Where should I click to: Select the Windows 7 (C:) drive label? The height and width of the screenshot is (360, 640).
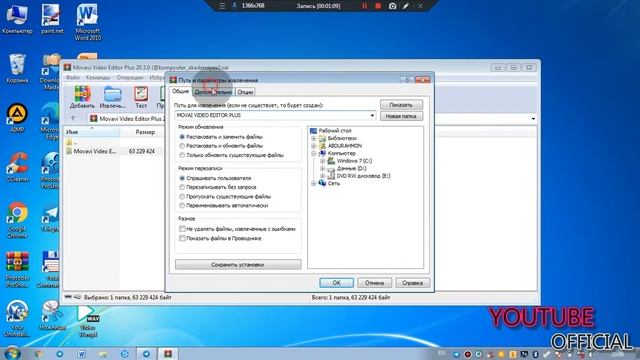tap(354, 161)
